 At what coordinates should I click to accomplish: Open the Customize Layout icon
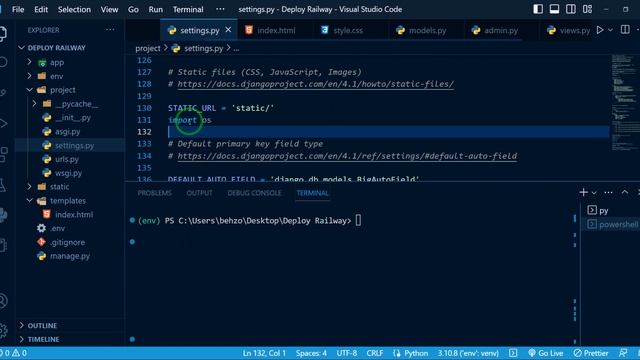(x=587, y=9)
